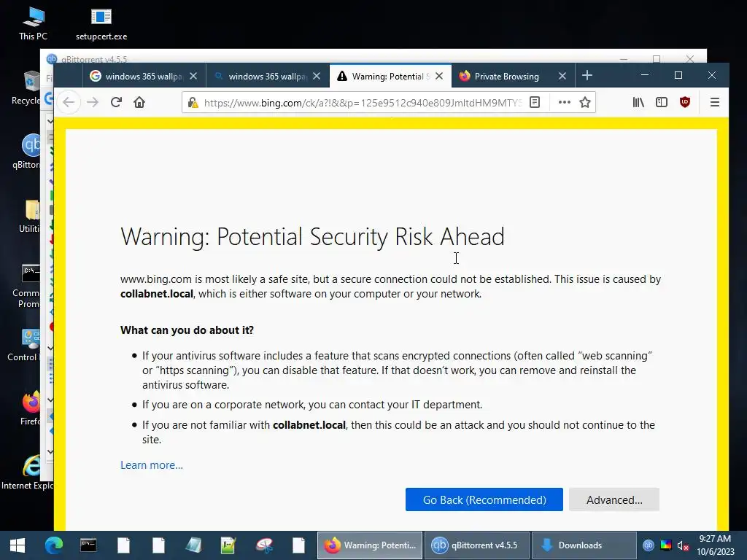This screenshot has height=560, width=747.
Task: Click Firefox Warning taskbar button
Action: [370, 545]
